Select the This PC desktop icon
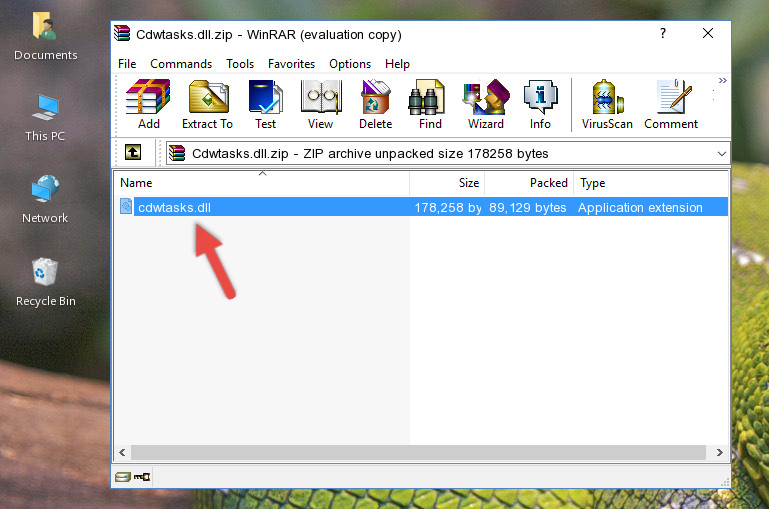Image resolution: width=769 pixels, height=509 pixels. coord(45,118)
